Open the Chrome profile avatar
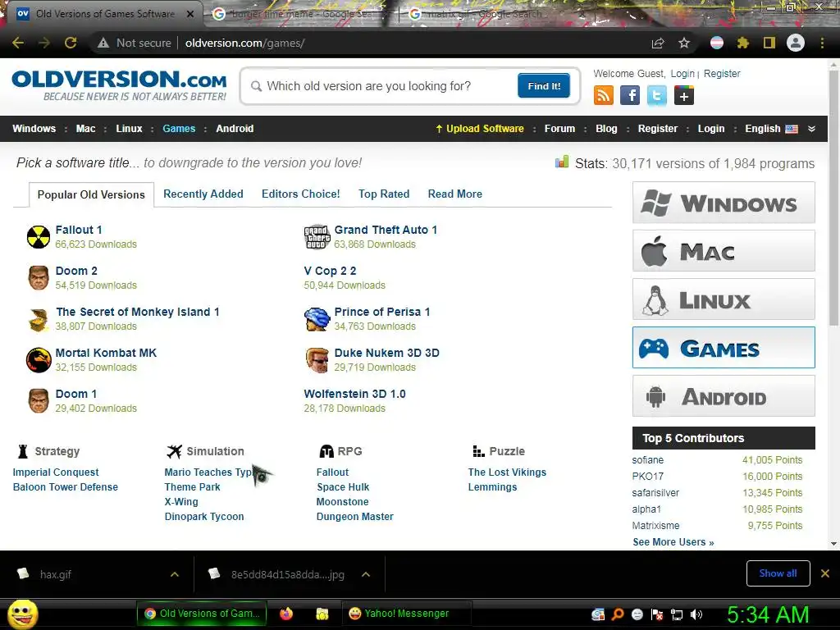This screenshot has width=840, height=630. (796, 43)
